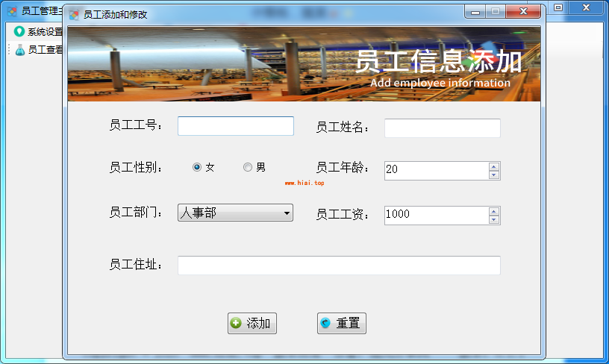This screenshot has width=609, height=364.
Task: Open the 员工部门 dropdown showing 人事部
Action: [235, 213]
